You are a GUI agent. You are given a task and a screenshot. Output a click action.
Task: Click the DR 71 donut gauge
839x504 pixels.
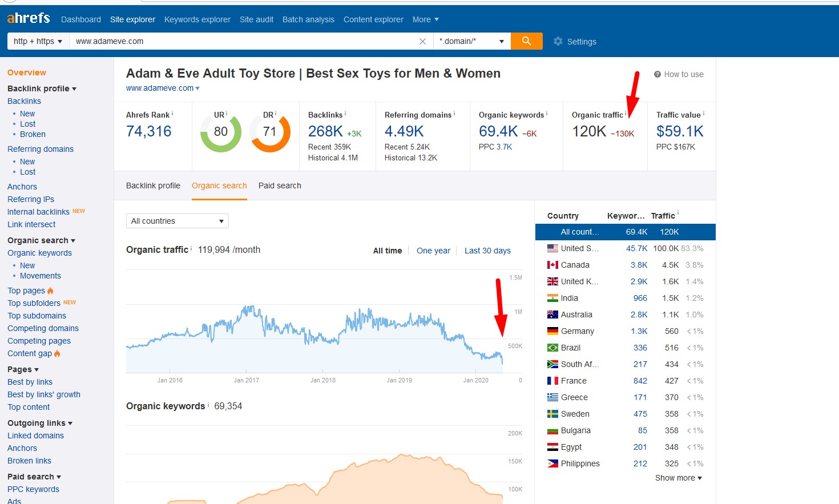point(270,132)
